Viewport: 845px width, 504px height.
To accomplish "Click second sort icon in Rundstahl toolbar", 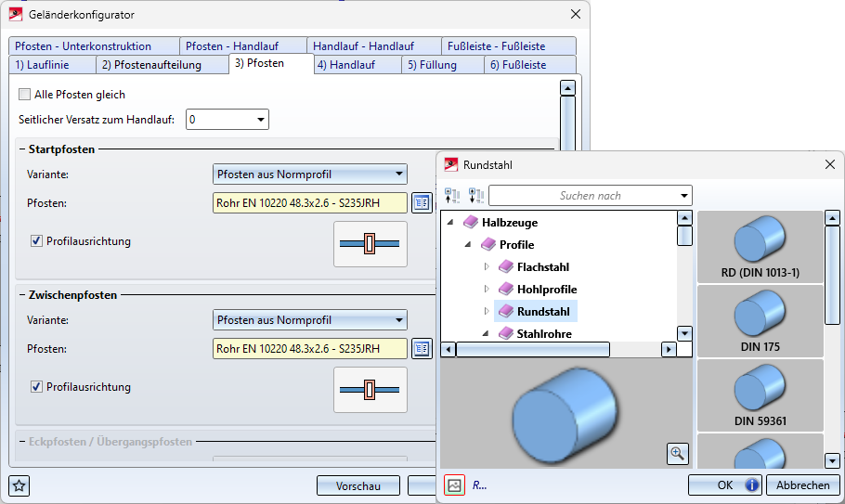I will [476, 196].
